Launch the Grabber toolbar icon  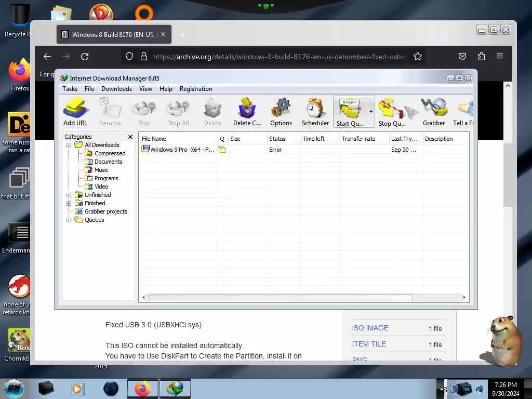pyautogui.click(x=434, y=112)
